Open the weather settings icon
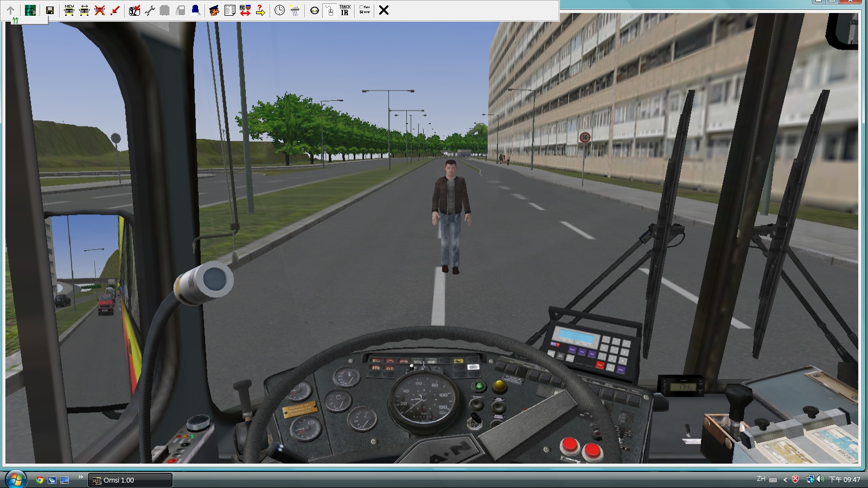Image resolution: width=868 pixels, height=488 pixels. [x=295, y=10]
